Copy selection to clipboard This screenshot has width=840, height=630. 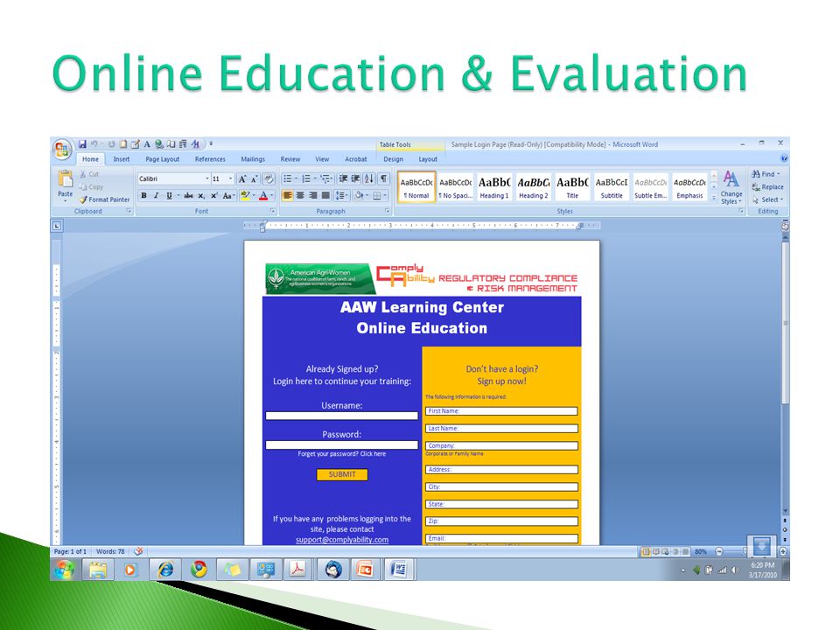pyautogui.click(x=90, y=187)
